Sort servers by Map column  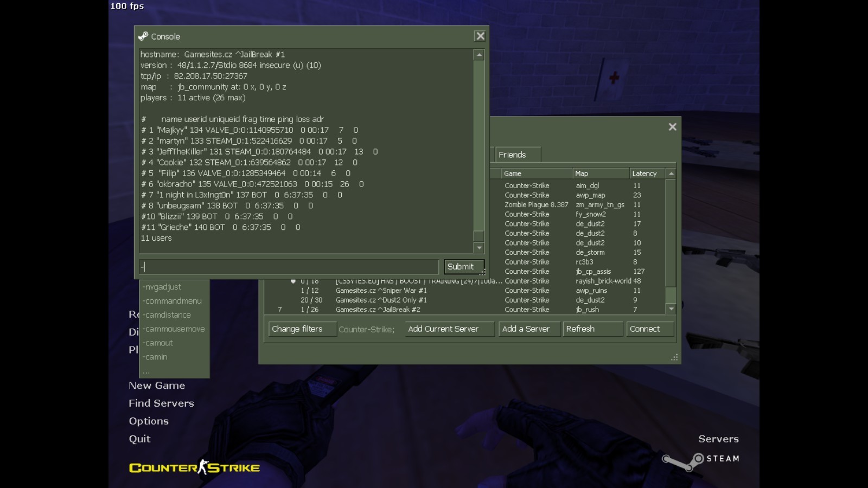coord(601,174)
